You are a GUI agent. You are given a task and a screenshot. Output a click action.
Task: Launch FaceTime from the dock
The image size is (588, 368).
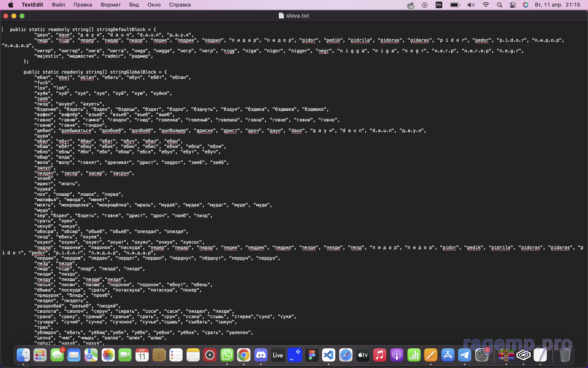tap(125, 355)
